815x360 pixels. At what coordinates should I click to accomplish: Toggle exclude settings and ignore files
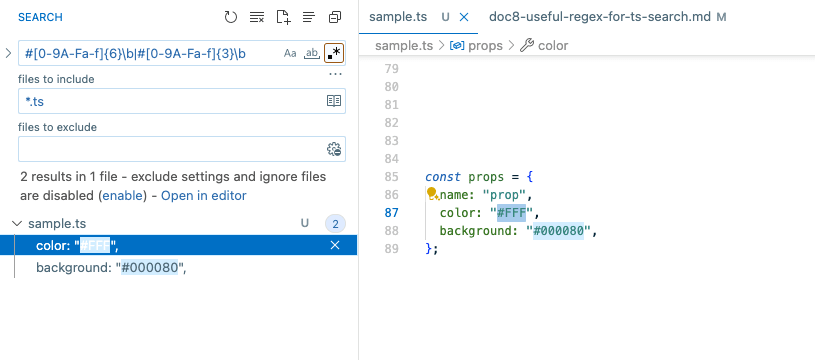[x=334, y=149]
